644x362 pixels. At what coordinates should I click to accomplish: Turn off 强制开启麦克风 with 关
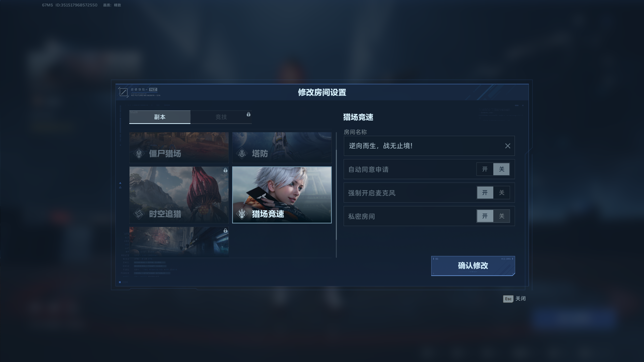click(x=501, y=193)
